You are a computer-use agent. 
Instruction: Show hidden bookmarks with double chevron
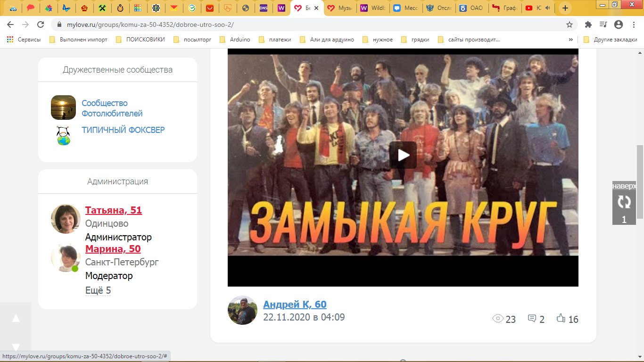(571, 40)
